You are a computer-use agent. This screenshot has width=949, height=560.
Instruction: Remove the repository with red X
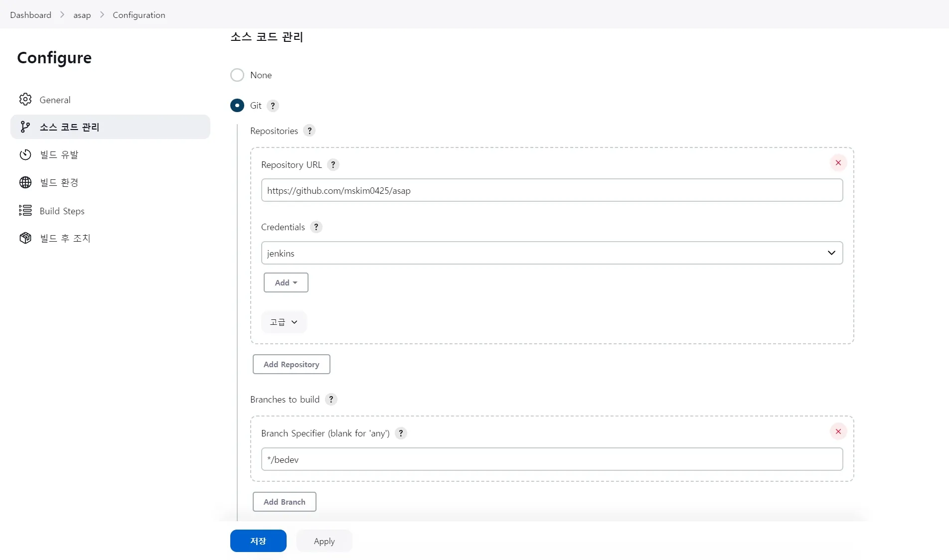[x=838, y=163]
